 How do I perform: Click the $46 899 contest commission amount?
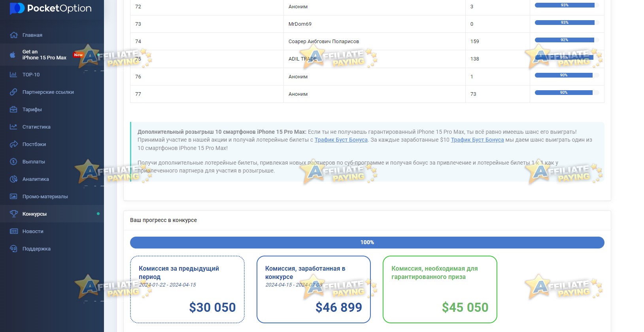pyautogui.click(x=339, y=307)
